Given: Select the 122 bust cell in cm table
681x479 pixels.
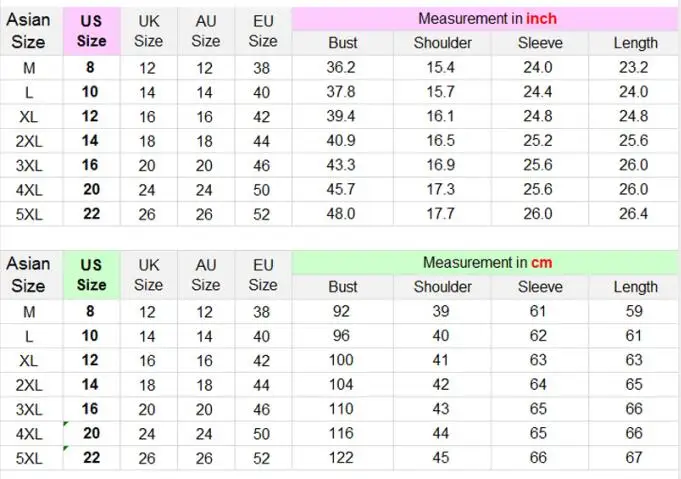Looking at the screenshot, I should [x=342, y=457].
